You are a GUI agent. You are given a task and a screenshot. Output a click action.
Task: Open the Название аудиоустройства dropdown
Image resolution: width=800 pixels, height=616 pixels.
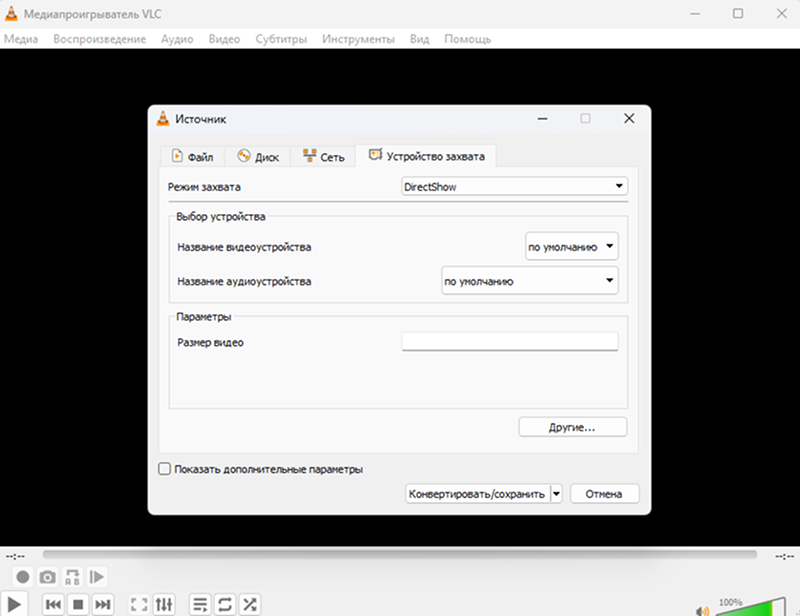click(530, 281)
